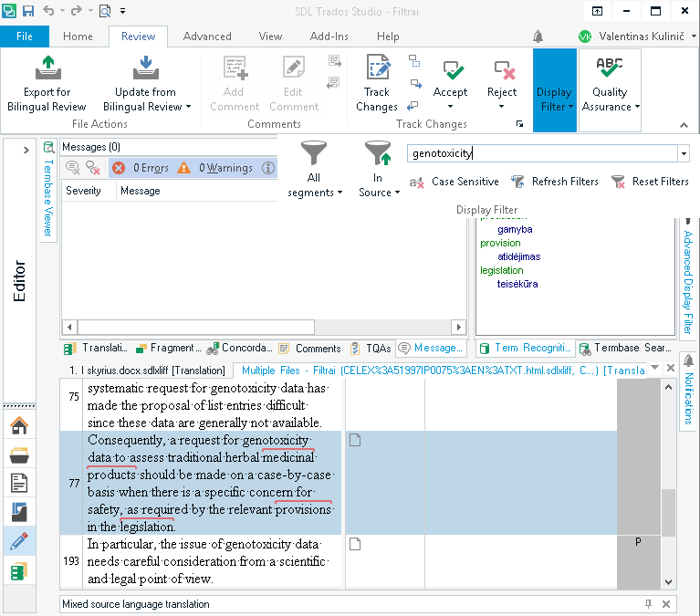Viewport: 700px width, 616px height.
Task: Open the Termbase Search tab
Action: [x=626, y=349]
